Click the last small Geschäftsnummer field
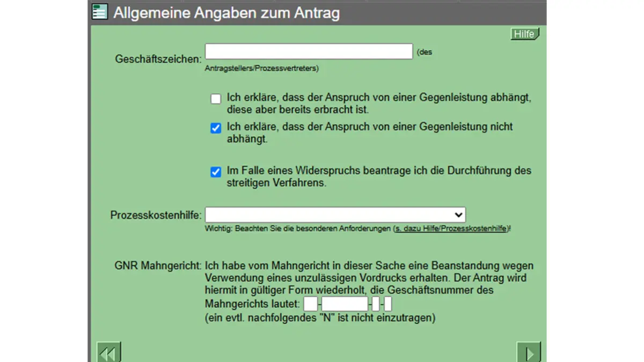Viewport: 644px width, 362px height. click(x=388, y=305)
